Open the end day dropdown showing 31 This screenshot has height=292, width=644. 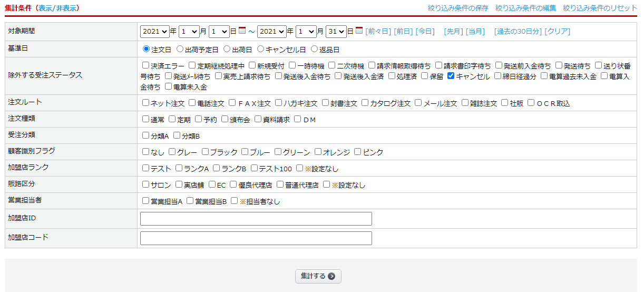point(336,32)
